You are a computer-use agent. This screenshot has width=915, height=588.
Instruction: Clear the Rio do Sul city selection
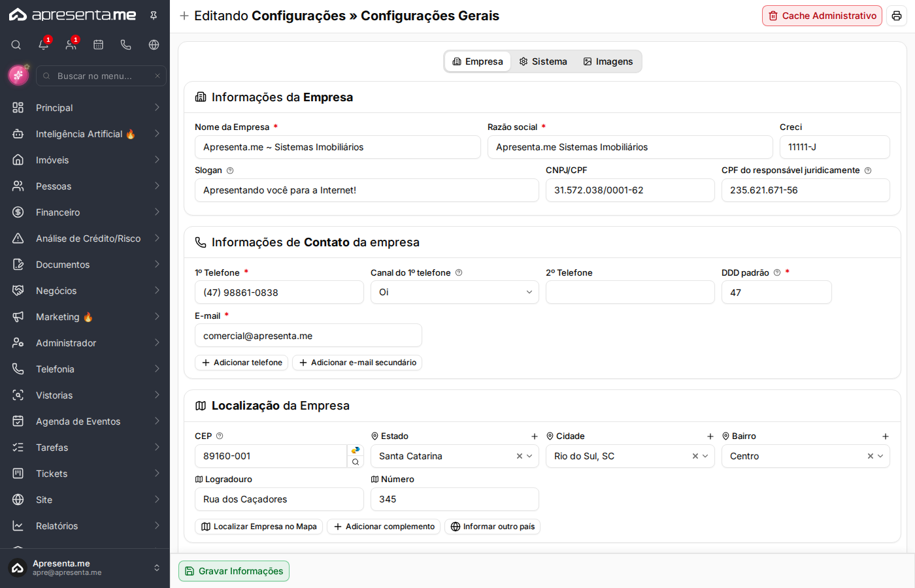[x=695, y=456]
